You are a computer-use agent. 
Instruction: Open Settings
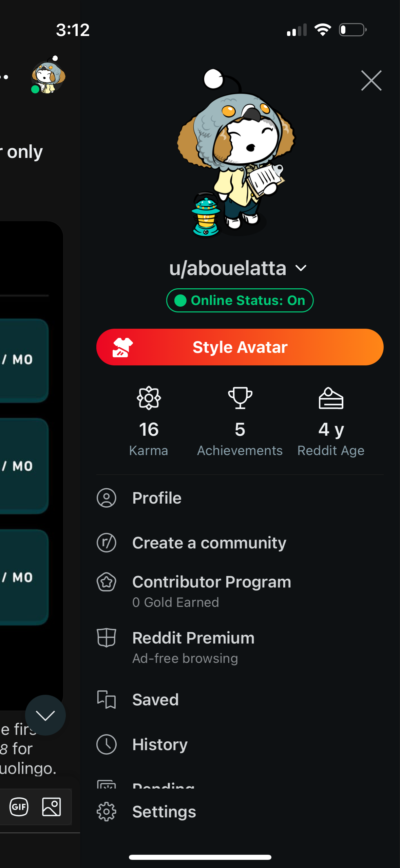(x=240, y=812)
